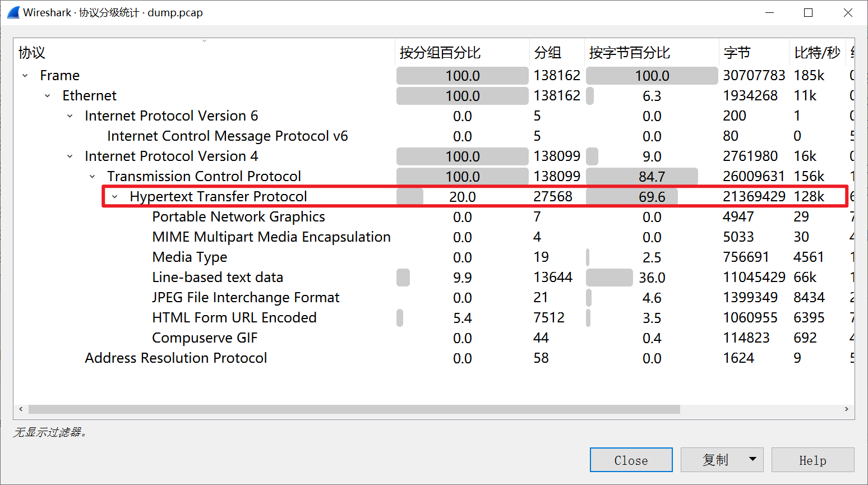Click the Wireshark shark fin icon
The image size is (868, 485).
[x=13, y=12]
